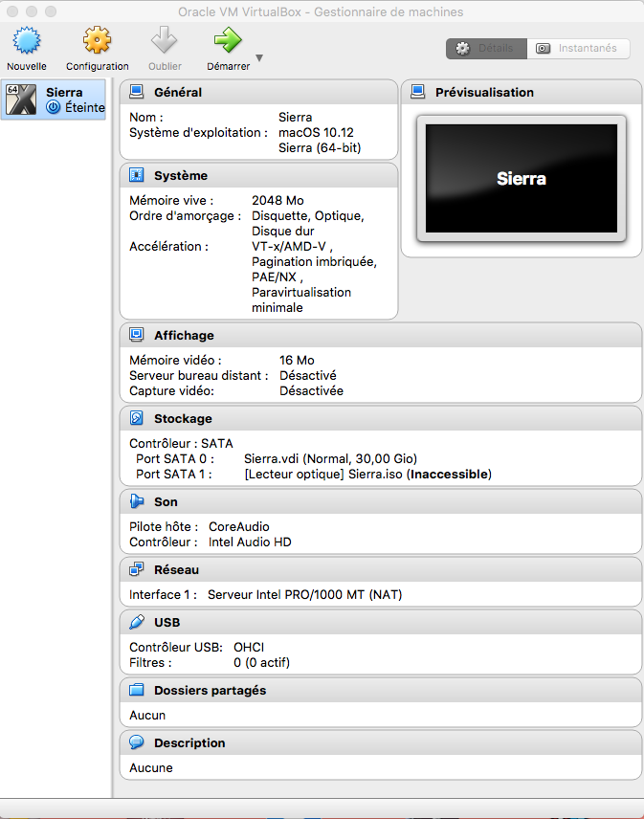Click the 2048 Mo memory value
Viewport: 644px width, 819px height.
278,200
